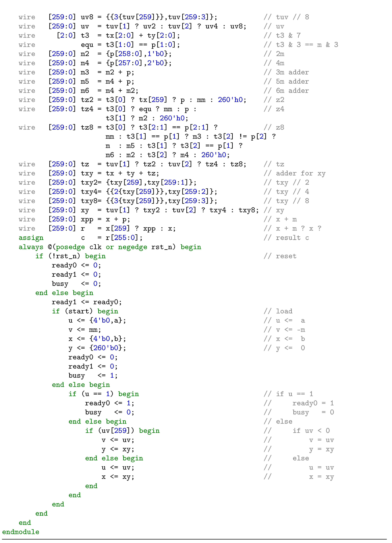Click the '// result c' comment
This screenshot has width=392, height=543.
[x=286, y=238]
